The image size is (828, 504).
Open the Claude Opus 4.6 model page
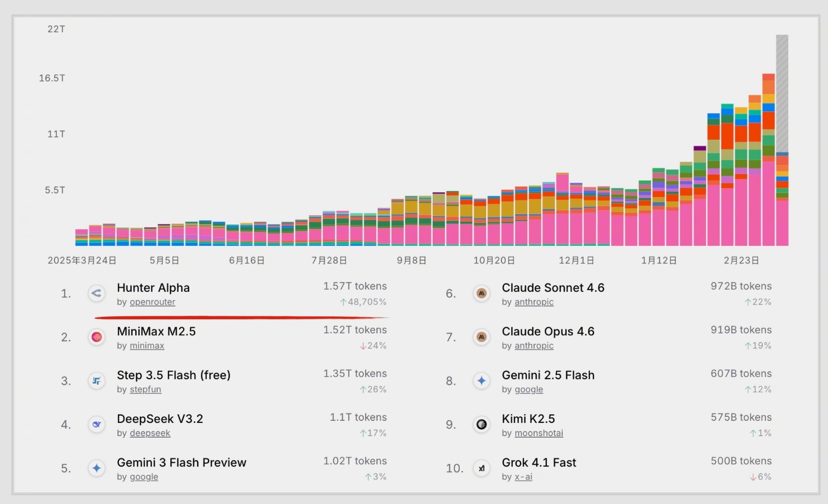coord(548,332)
